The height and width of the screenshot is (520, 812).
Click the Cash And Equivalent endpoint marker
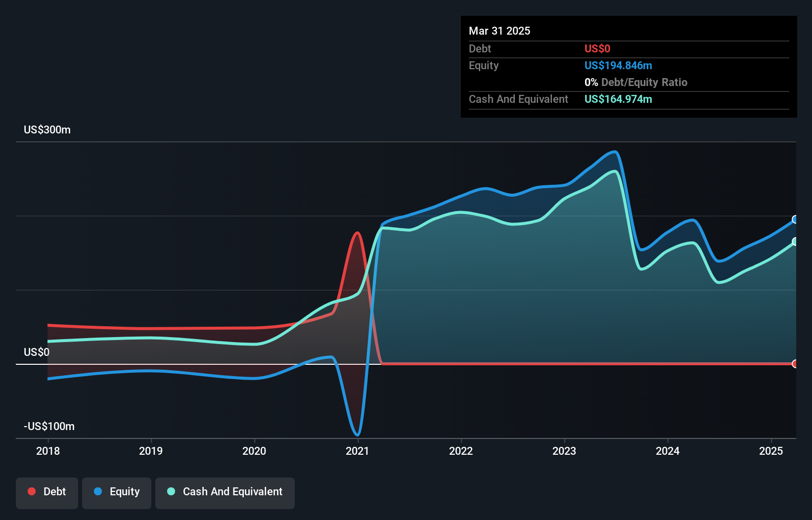click(x=795, y=242)
